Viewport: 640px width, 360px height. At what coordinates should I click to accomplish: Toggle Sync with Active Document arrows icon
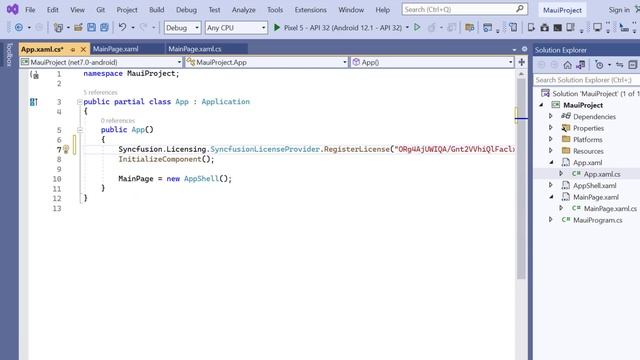pos(620,65)
